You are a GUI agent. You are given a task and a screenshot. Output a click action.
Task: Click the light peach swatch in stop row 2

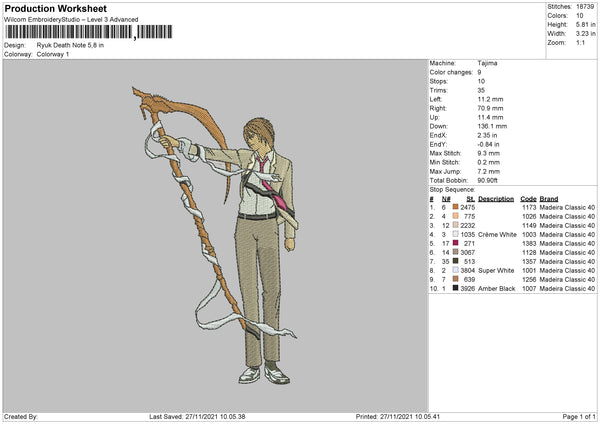(455, 216)
